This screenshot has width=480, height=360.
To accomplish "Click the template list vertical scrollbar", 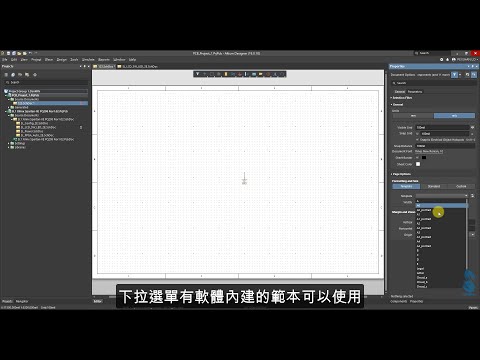I will 467,233.
